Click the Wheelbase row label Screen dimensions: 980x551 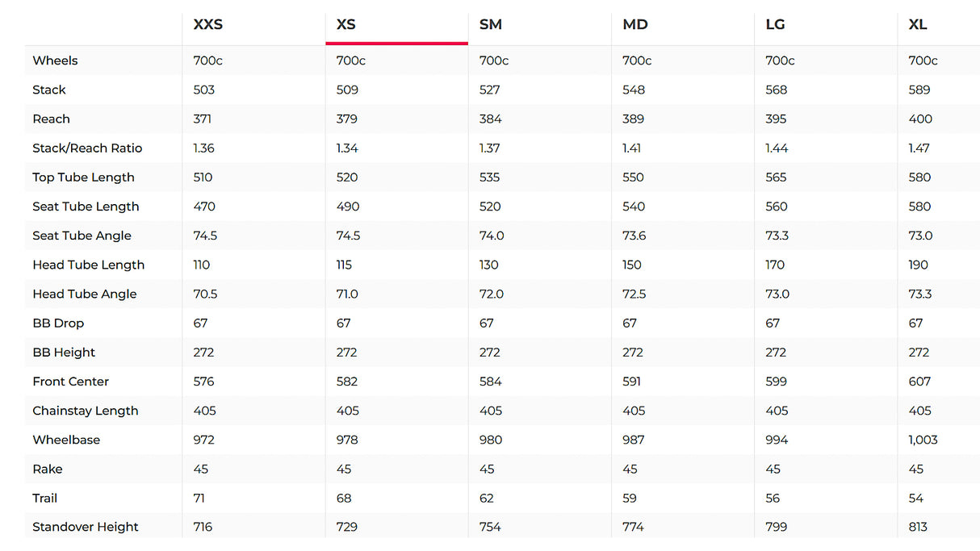[66, 440]
